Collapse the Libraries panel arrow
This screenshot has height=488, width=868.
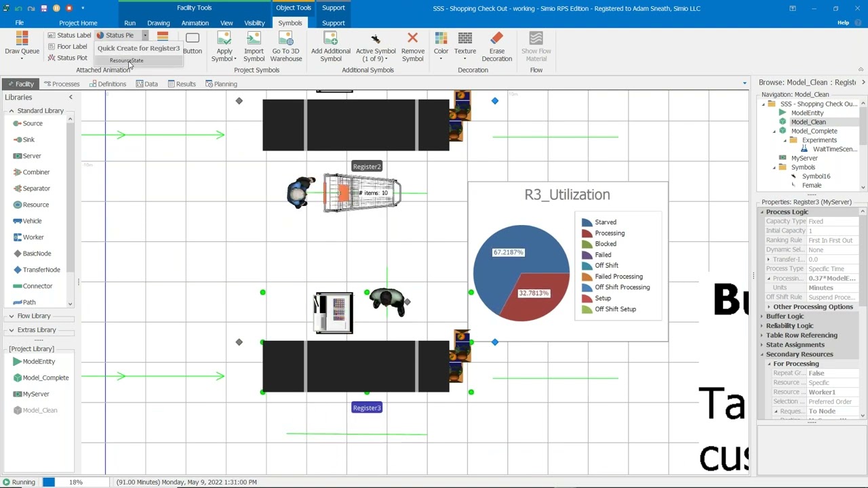[71, 98]
